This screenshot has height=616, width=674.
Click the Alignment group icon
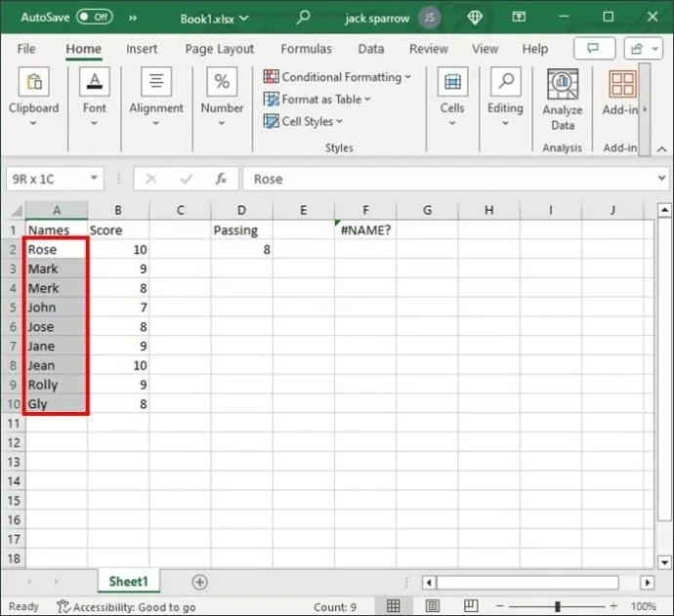point(156,84)
